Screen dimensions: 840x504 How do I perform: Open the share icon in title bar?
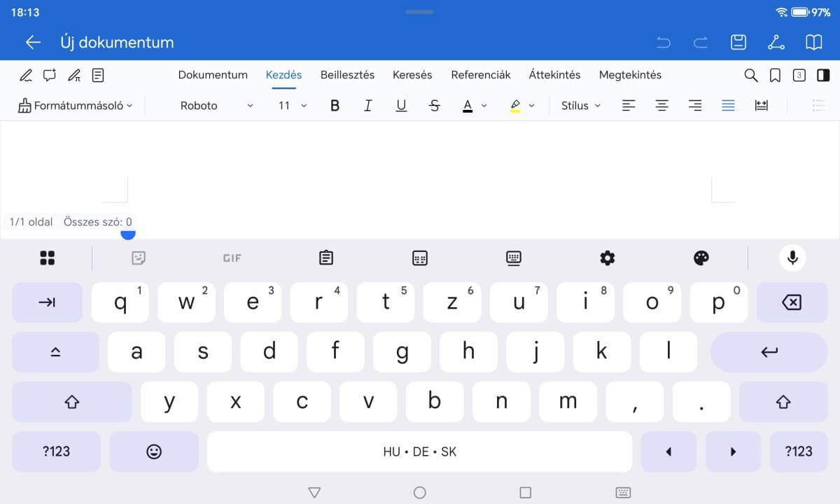776,42
